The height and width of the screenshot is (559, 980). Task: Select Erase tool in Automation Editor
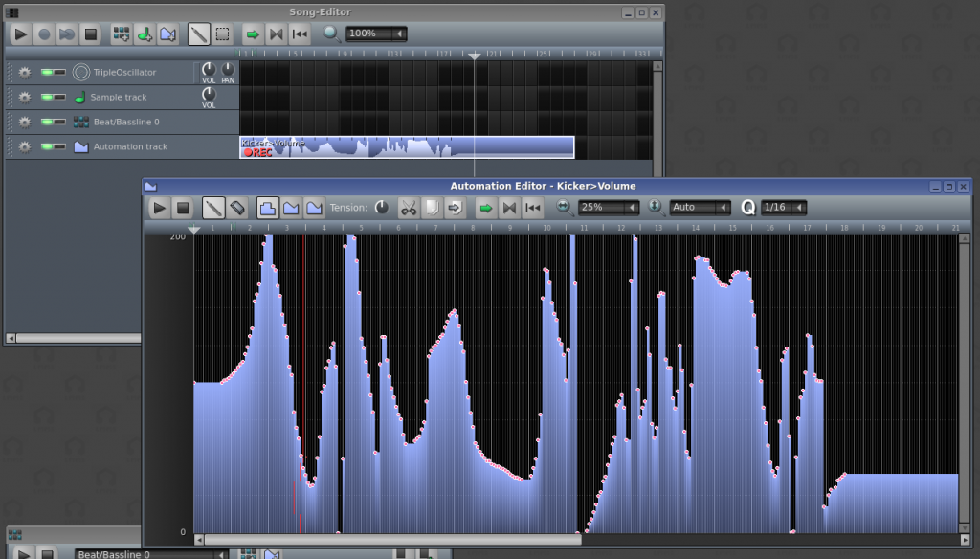237,208
